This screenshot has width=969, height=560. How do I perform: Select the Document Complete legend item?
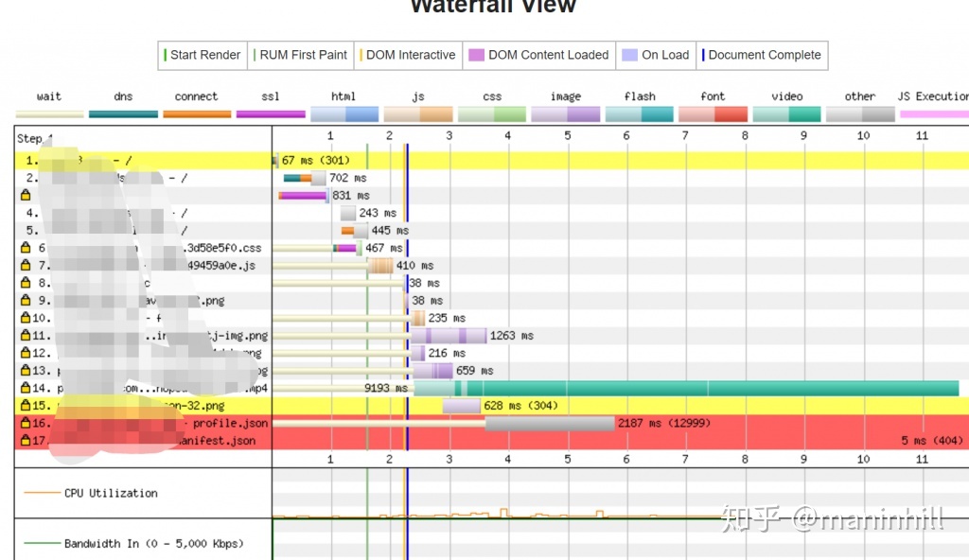762,55
